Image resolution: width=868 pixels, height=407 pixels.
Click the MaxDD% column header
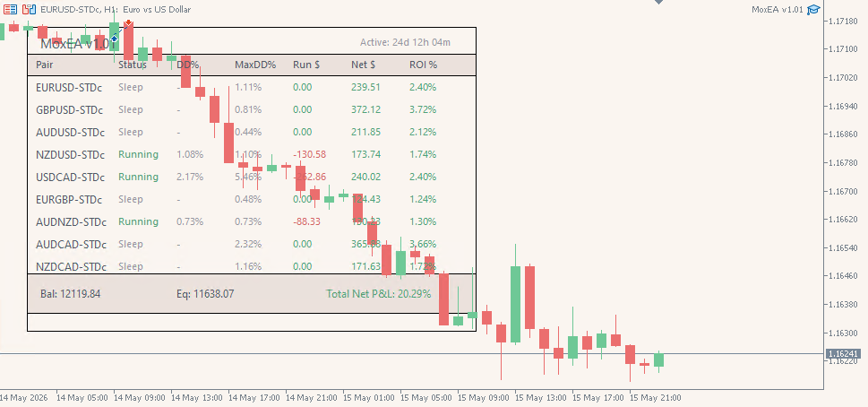coord(255,65)
